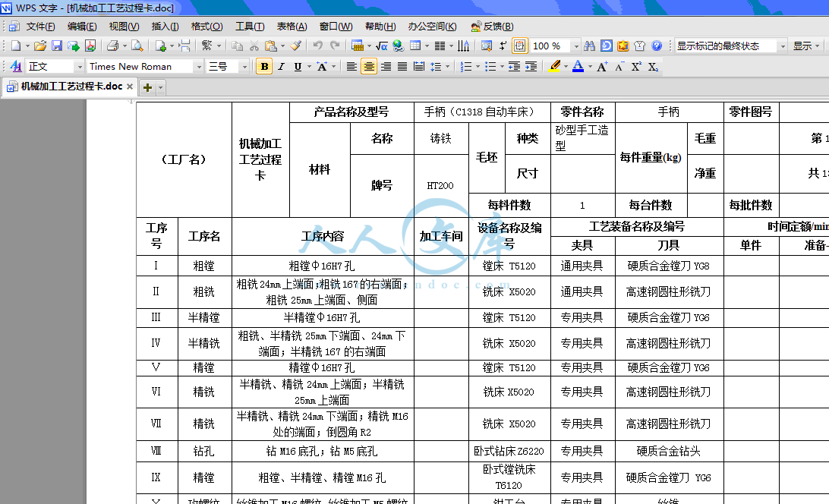The height and width of the screenshot is (504, 829).
Task: Click the 手柄（C1318 自动车床） cell
Action: 481,112
